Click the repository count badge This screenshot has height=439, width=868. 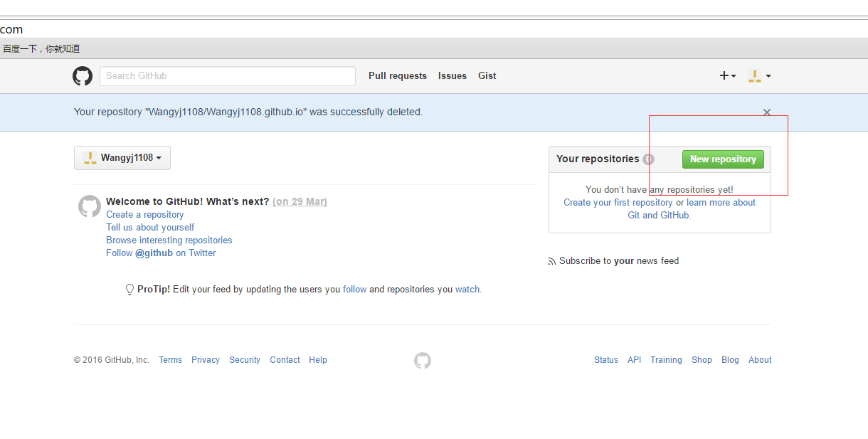(x=648, y=159)
